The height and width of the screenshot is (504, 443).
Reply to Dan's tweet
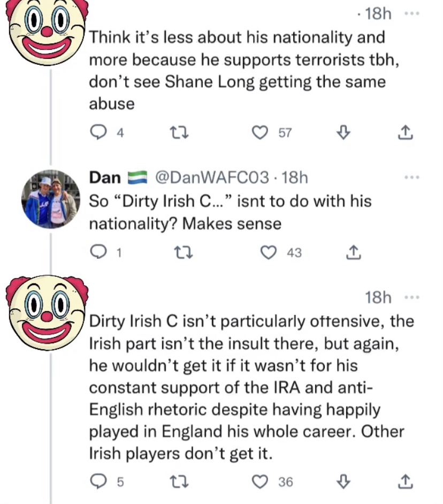coord(98,252)
